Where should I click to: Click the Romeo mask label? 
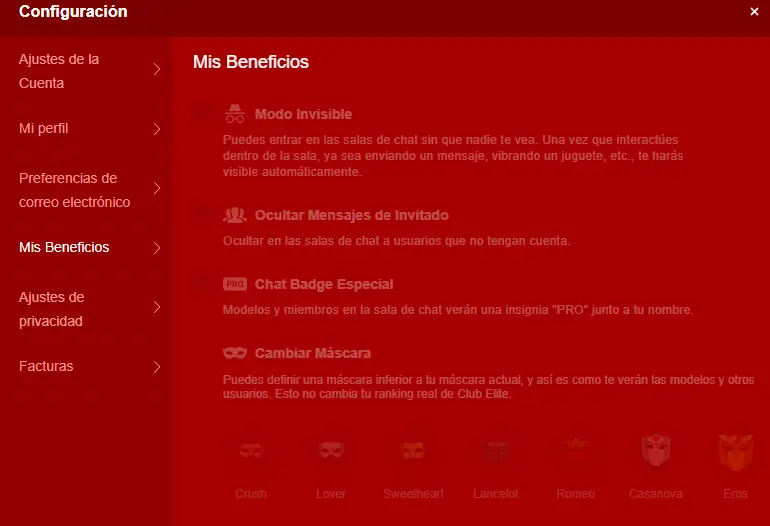click(576, 494)
